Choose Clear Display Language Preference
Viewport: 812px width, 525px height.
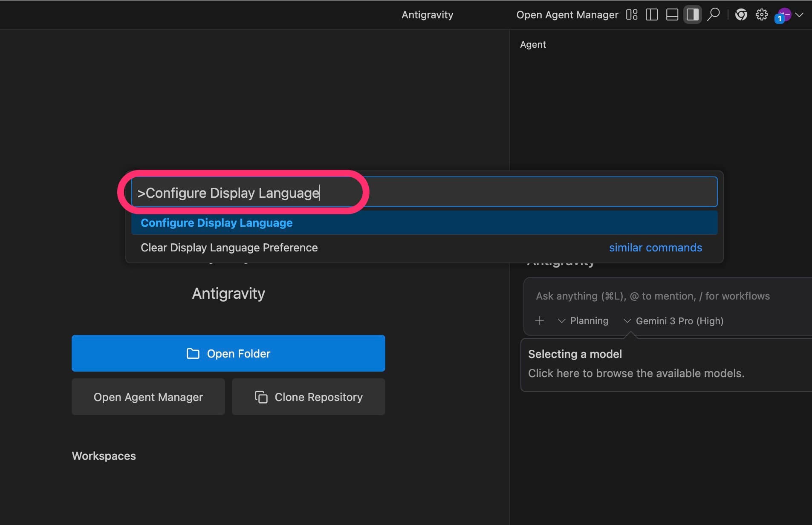click(x=229, y=248)
